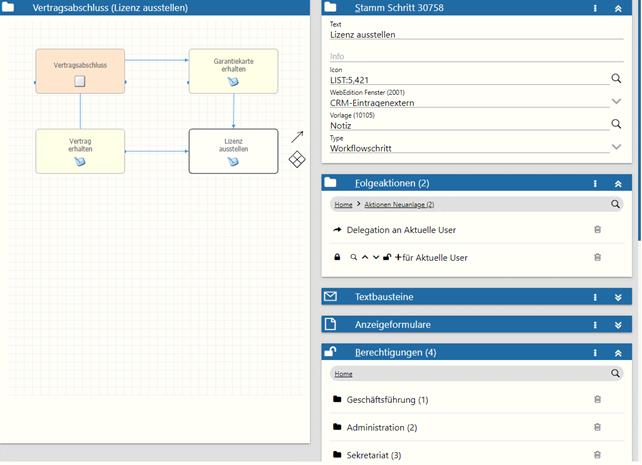Open the Administration (2) folder
The image size is (642, 465).
point(381,428)
